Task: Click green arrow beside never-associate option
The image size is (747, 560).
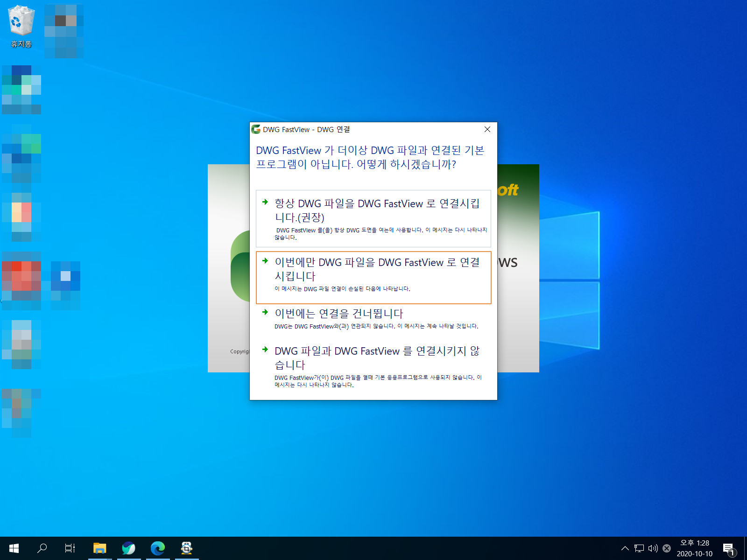Action: click(x=265, y=350)
